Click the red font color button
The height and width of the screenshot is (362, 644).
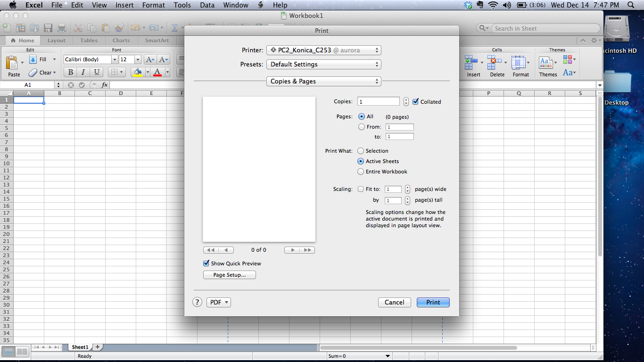157,72
